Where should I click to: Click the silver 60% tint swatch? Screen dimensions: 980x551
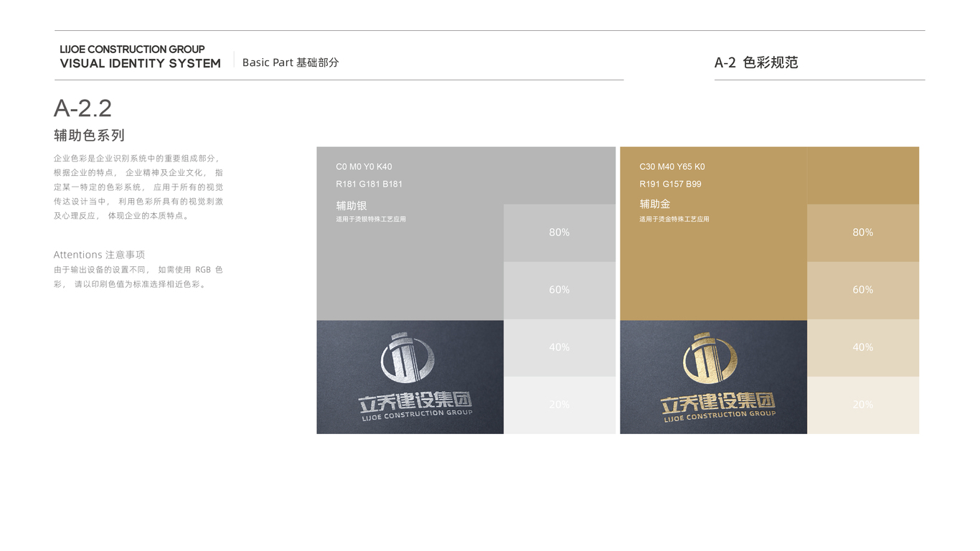[560, 291]
